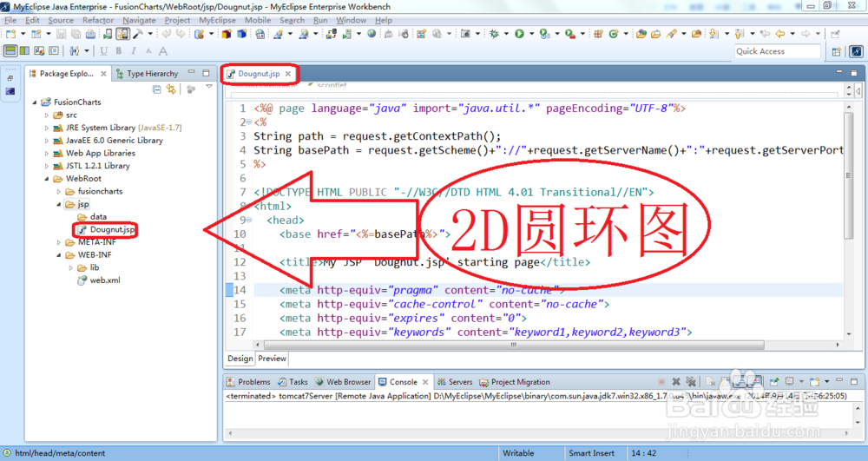Click the Save icon in the toolbar
The width and height of the screenshot is (868, 461).
click(62, 34)
